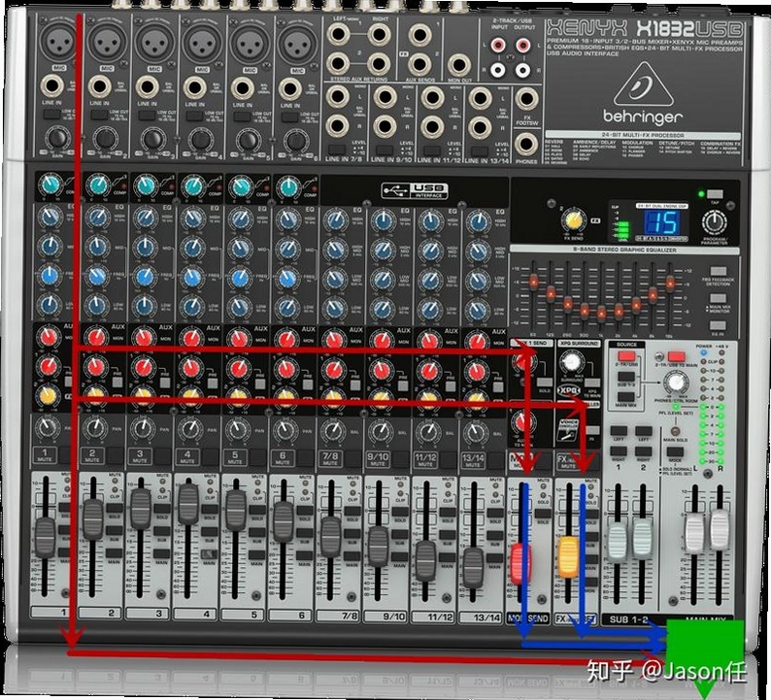Viewport: 771px width, 700px height.
Task: Switch the Main Mix/Monitor EQ button
Action: click(x=718, y=298)
